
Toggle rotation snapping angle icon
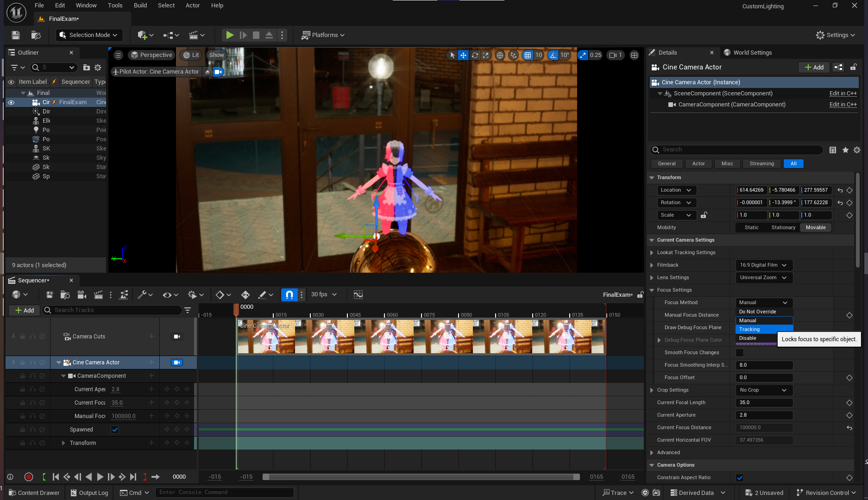(x=553, y=55)
